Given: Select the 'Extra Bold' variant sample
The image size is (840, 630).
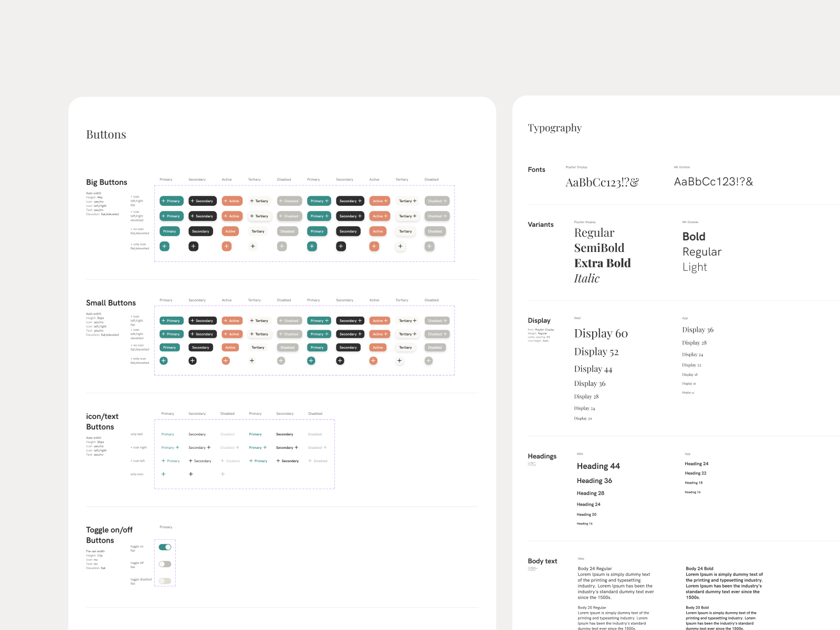Looking at the screenshot, I should 602,263.
